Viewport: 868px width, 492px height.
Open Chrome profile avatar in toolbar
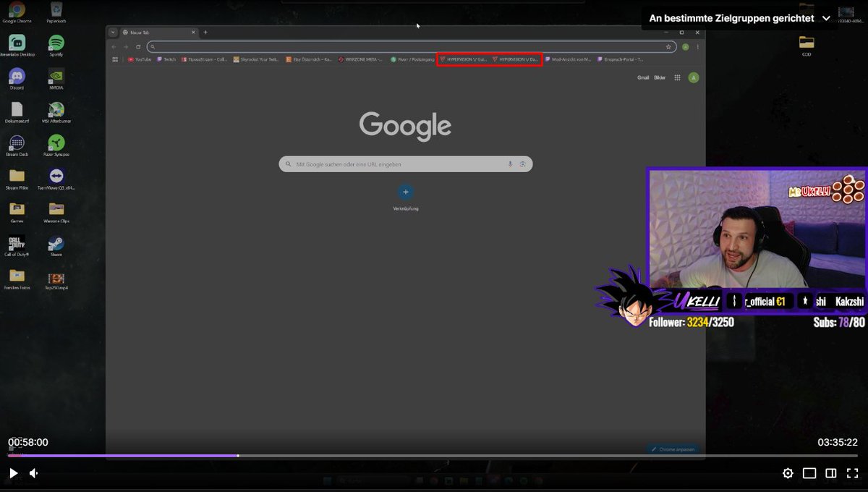686,46
